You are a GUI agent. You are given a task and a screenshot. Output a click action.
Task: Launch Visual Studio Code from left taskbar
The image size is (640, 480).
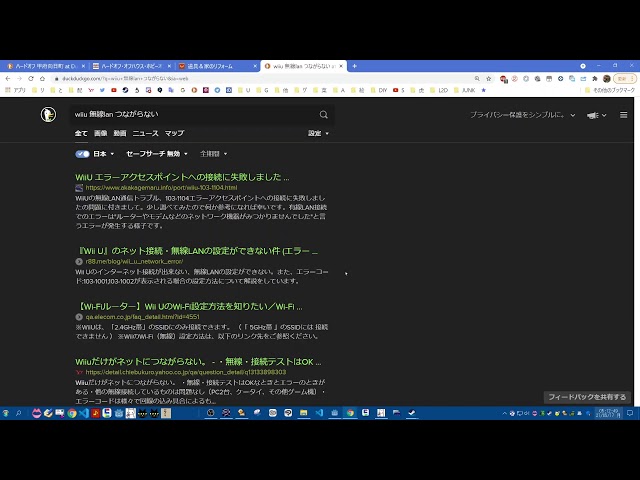pyautogui.click(x=84, y=413)
